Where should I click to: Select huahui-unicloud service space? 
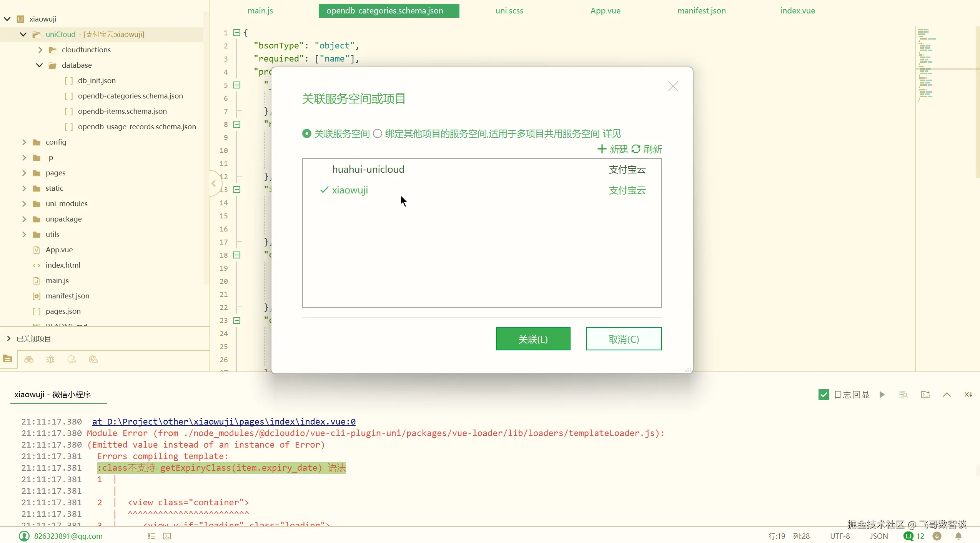tap(368, 169)
